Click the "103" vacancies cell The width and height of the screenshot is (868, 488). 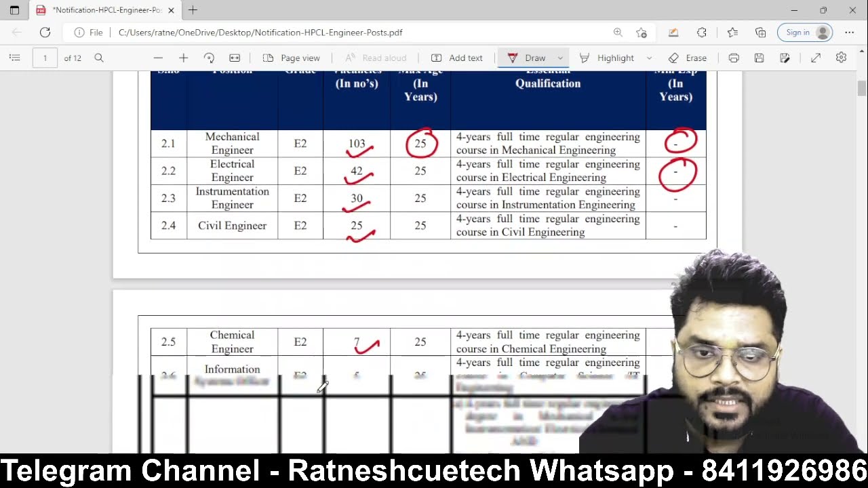(x=357, y=144)
